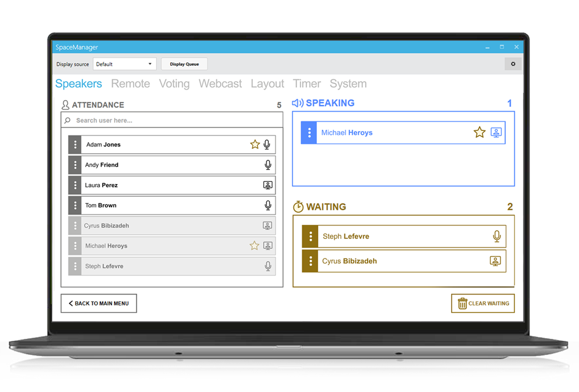Click the remote screen icon for Laura Perez
This screenshot has width=579, height=392.
point(268,185)
